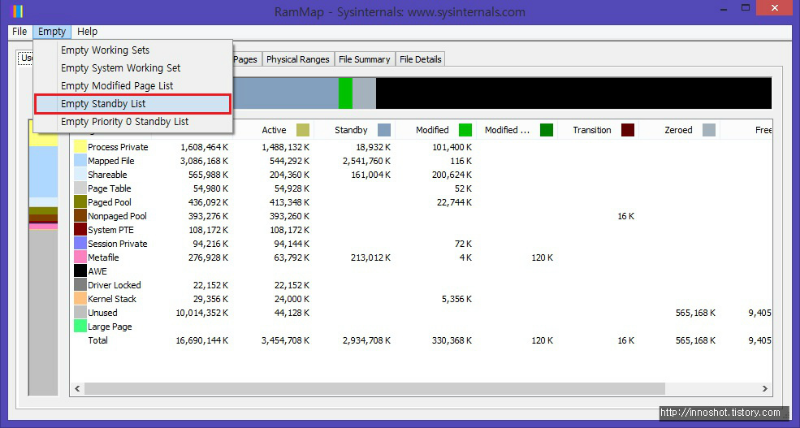Select the Process Private row label

point(118,147)
